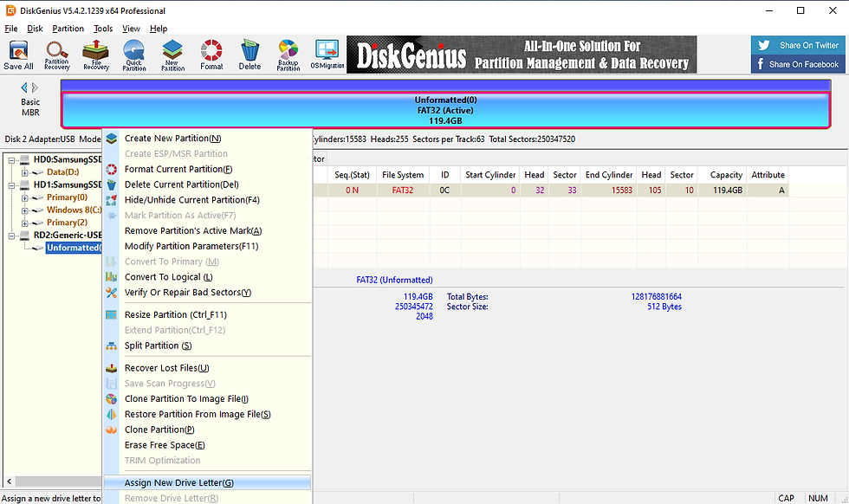This screenshot has width=849, height=504.
Task: Open the File menu
Action: coord(10,29)
